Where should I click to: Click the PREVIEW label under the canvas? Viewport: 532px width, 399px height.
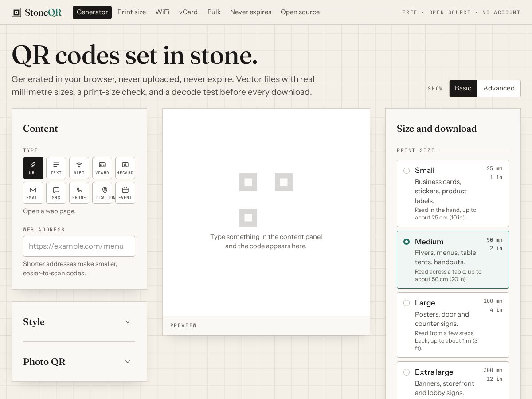tap(184, 325)
